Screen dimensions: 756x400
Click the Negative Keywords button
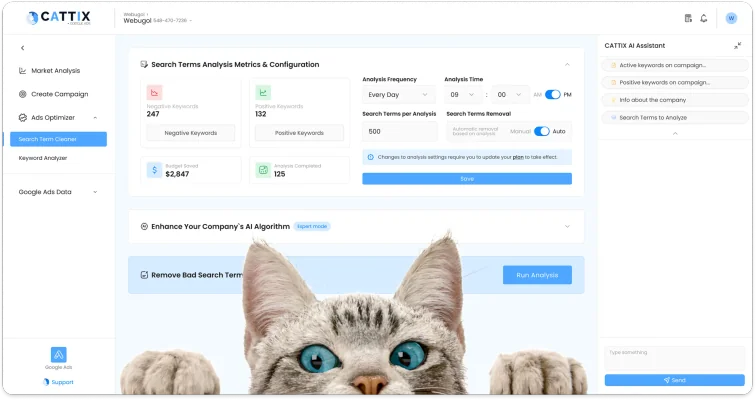coord(190,133)
